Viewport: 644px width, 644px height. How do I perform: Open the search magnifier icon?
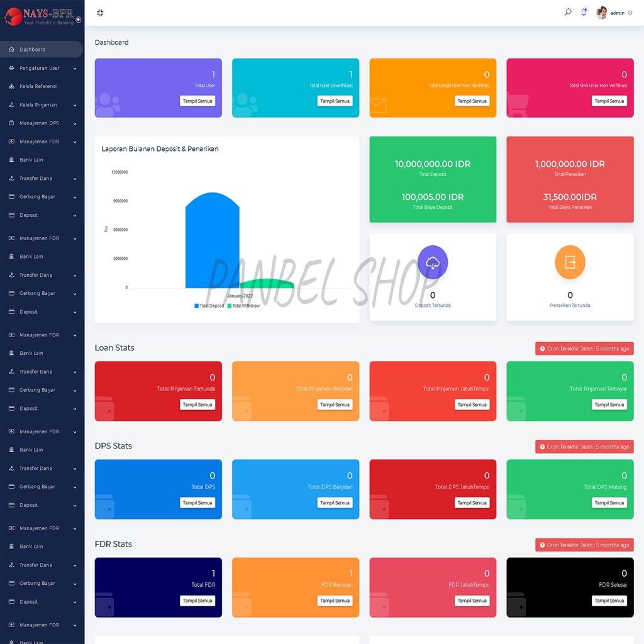pyautogui.click(x=568, y=13)
